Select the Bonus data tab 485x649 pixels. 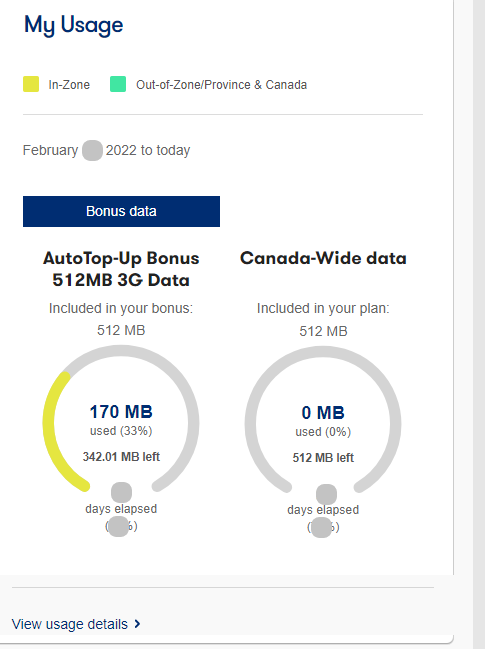point(121,212)
